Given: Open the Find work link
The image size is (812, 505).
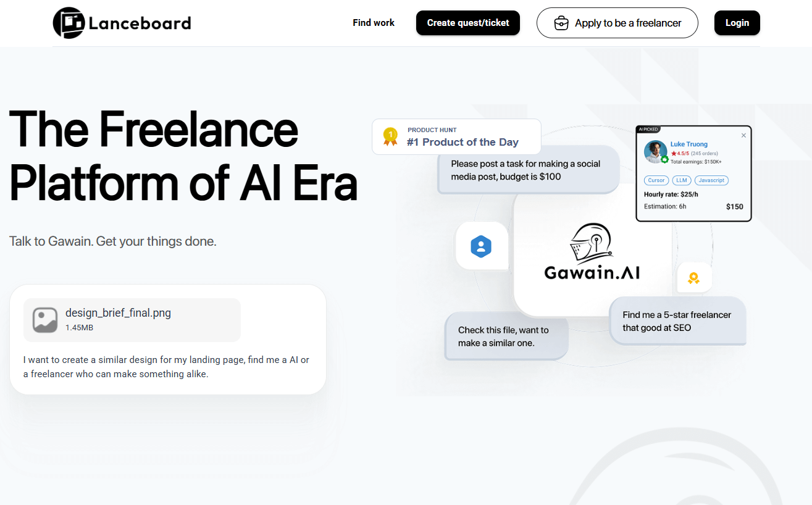Looking at the screenshot, I should click(x=374, y=23).
